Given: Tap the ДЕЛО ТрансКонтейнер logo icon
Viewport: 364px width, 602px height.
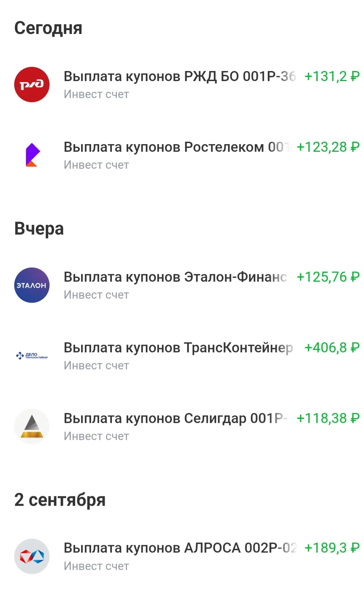Looking at the screenshot, I should (32, 356).
